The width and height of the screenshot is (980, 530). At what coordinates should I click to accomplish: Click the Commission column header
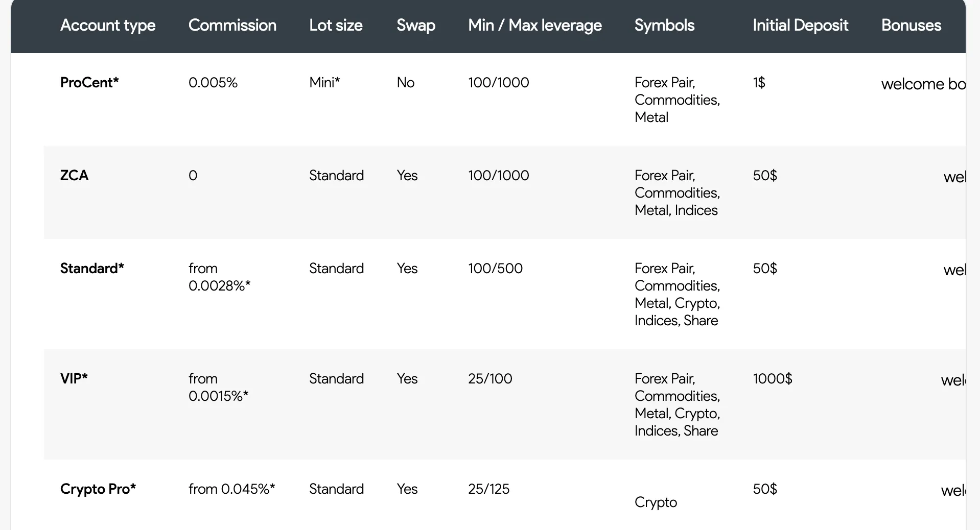tap(232, 26)
